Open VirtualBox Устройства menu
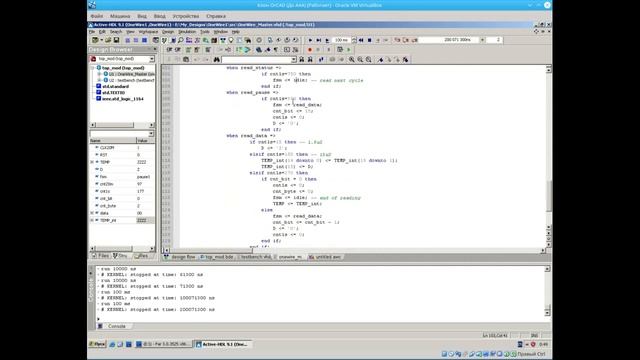Screen dimensions: 640x360 [x=186, y=16]
